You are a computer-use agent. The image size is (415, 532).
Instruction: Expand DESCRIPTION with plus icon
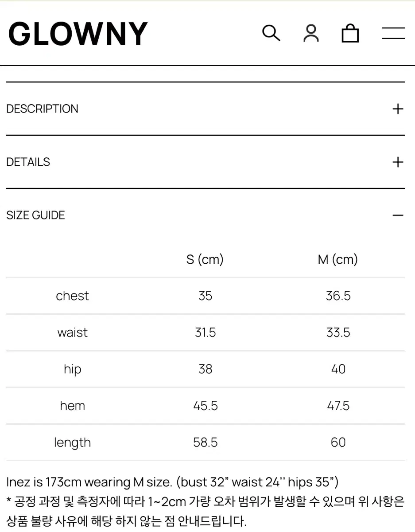[x=398, y=109]
